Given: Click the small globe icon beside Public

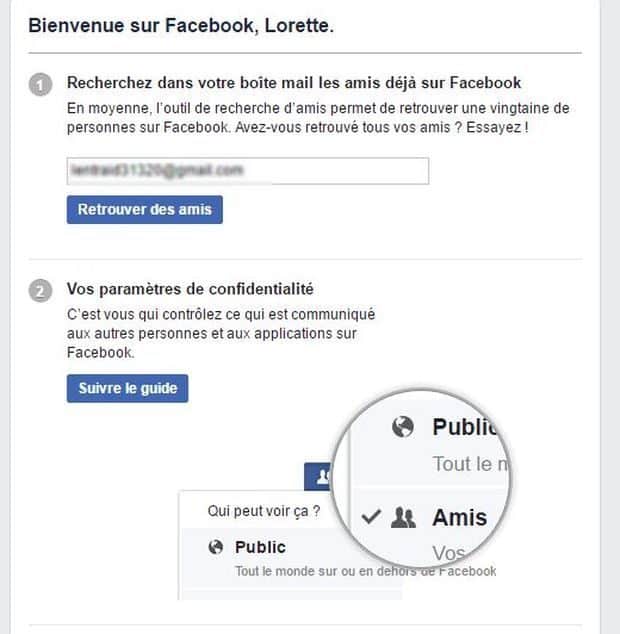Looking at the screenshot, I should (216, 547).
